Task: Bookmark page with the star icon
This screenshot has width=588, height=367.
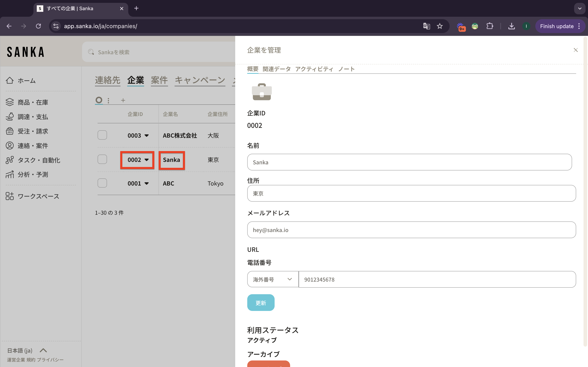Action: point(440,26)
